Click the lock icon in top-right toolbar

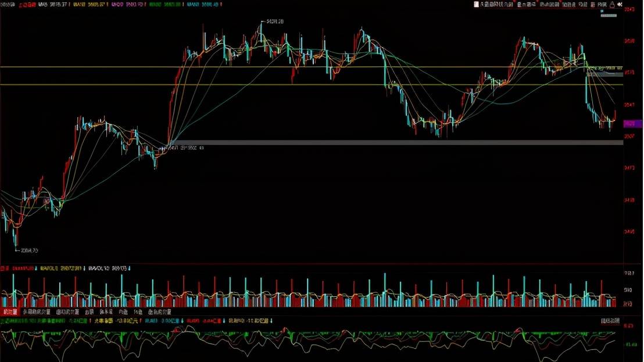pos(612,4)
